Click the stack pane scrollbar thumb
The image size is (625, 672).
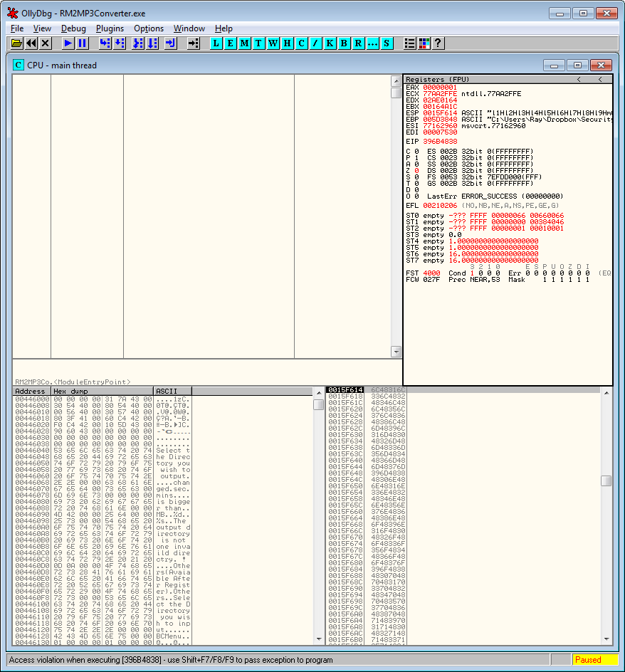pos(606,481)
